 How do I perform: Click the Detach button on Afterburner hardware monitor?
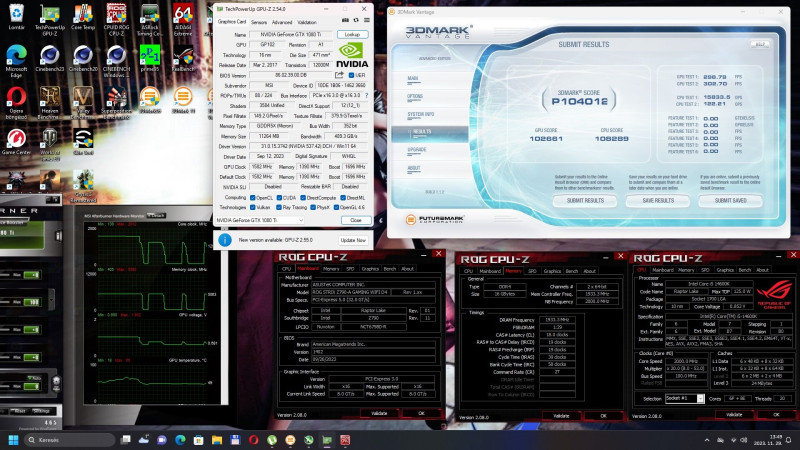tap(156, 216)
